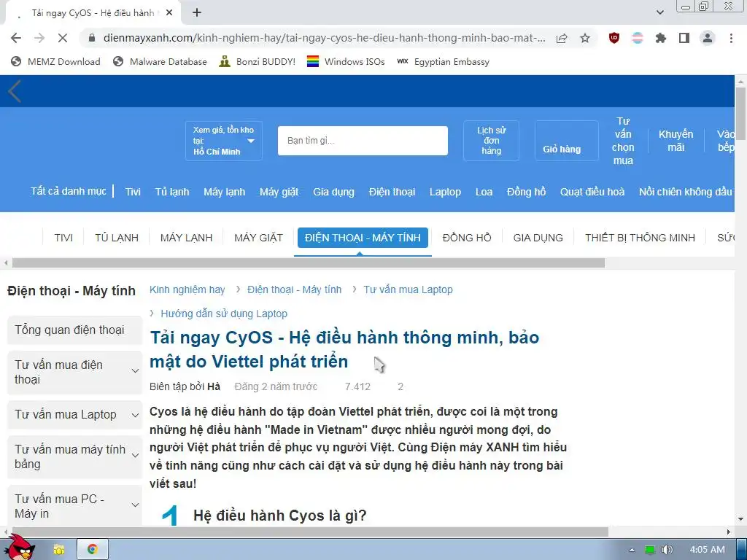Open Chrome three-dot menu
This screenshot has width=747, height=560.
[x=731, y=38]
